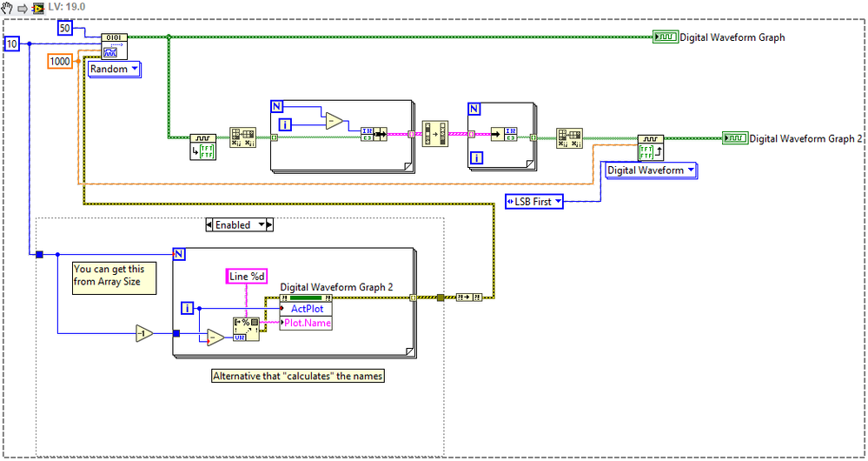Image resolution: width=868 pixels, height=461 pixels.
Task: Open the Random pattern type dropdown
Action: coord(114,70)
